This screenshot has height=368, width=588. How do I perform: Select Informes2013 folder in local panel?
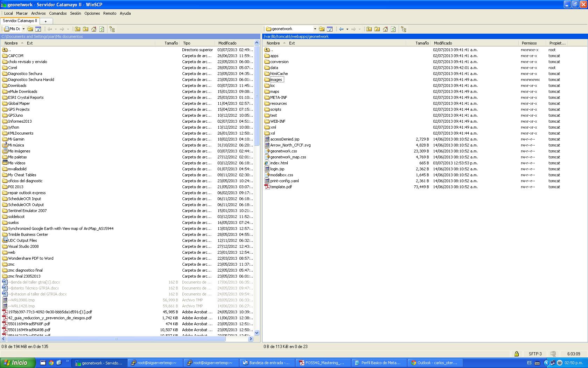(x=20, y=121)
